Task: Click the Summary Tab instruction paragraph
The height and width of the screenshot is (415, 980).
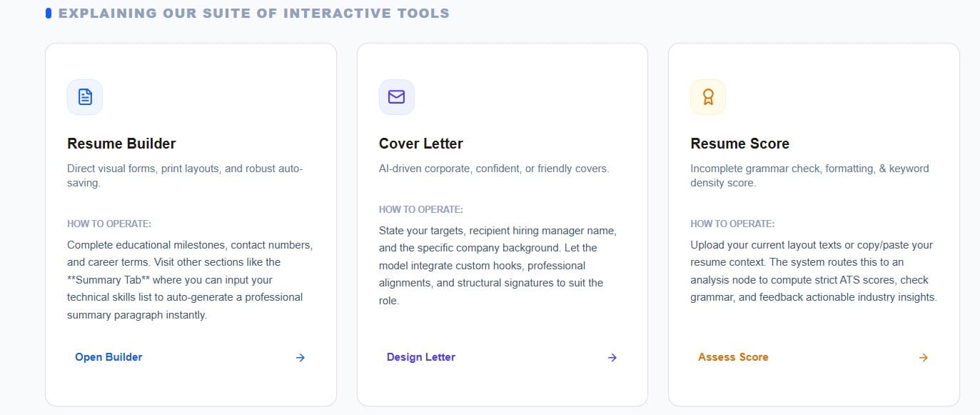Action: click(190, 280)
